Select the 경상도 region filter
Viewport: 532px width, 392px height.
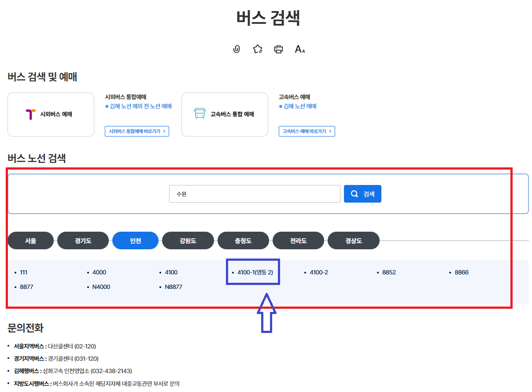pyautogui.click(x=353, y=240)
